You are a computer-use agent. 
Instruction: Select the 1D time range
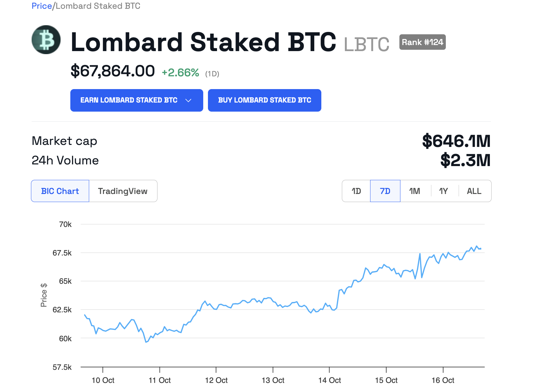tap(356, 191)
